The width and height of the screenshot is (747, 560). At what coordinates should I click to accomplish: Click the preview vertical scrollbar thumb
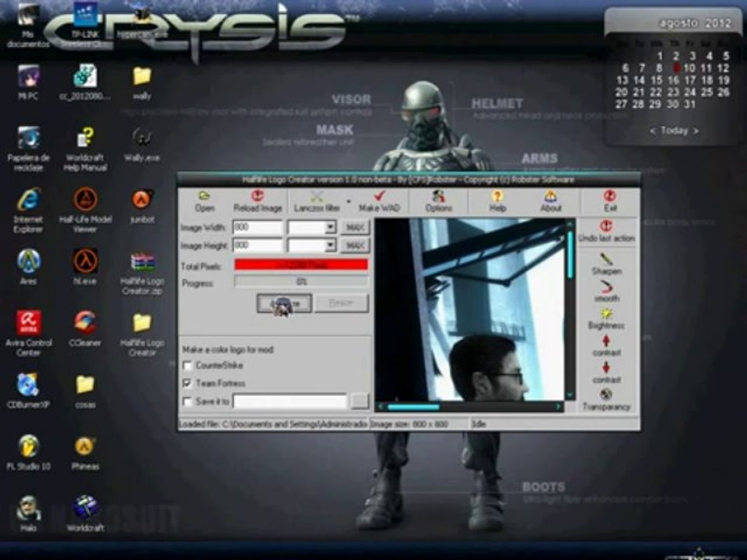pyautogui.click(x=570, y=255)
